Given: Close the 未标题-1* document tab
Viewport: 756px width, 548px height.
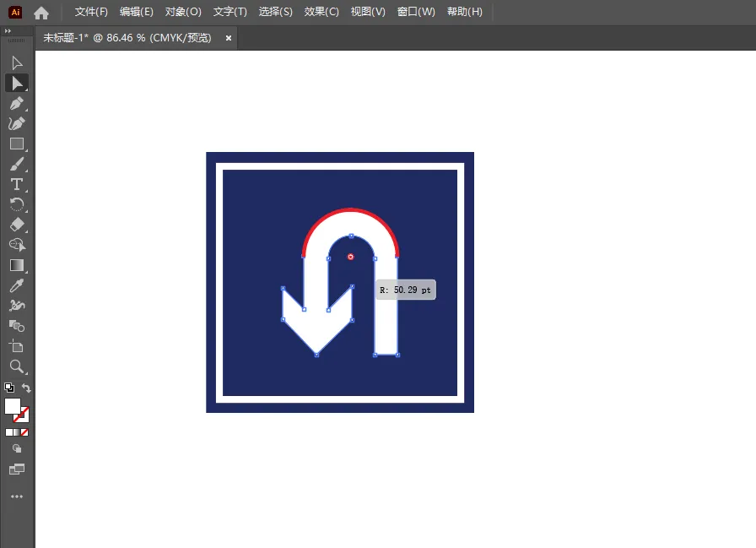Looking at the screenshot, I should [229, 38].
